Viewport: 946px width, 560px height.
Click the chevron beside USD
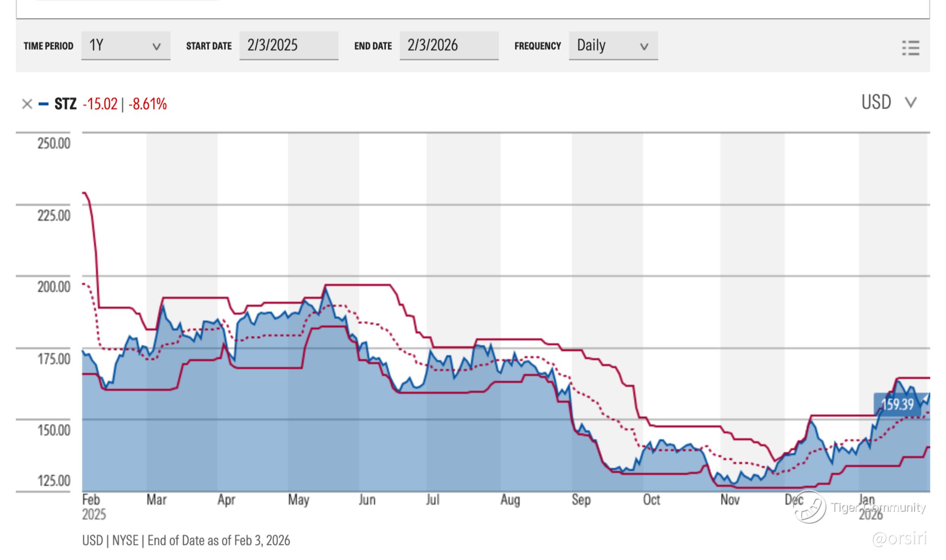(910, 103)
